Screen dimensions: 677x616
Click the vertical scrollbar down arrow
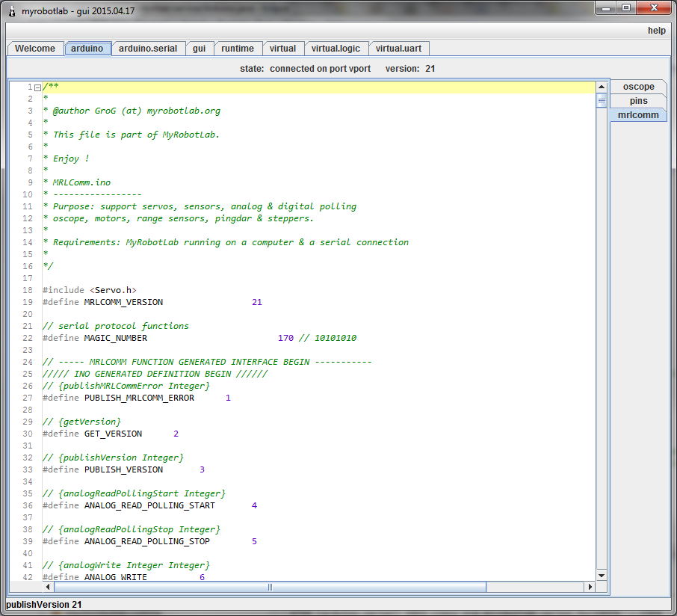click(x=602, y=576)
